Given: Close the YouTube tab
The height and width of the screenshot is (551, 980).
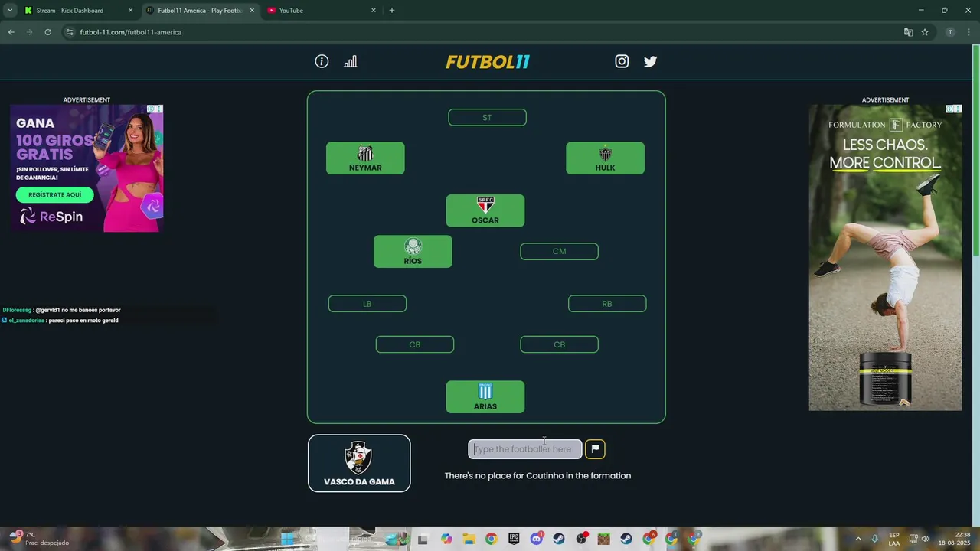Looking at the screenshot, I should click(374, 11).
